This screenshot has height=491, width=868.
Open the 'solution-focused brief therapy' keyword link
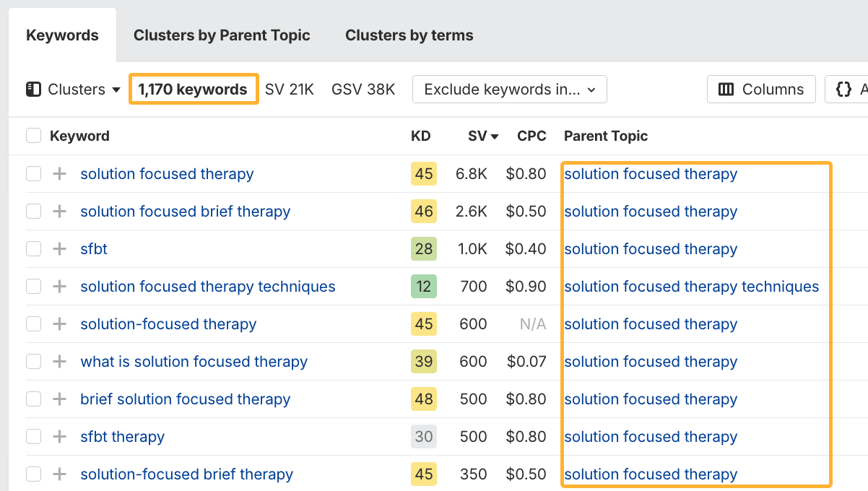(x=186, y=474)
